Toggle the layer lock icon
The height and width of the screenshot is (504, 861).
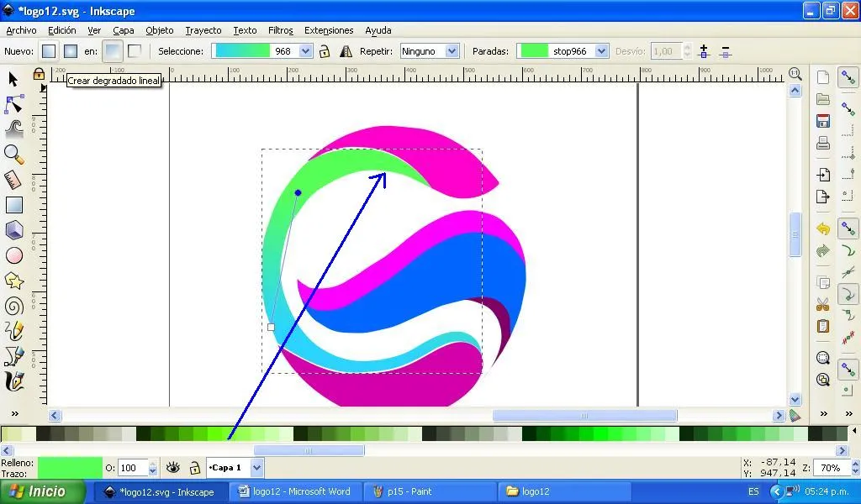point(195,468)
